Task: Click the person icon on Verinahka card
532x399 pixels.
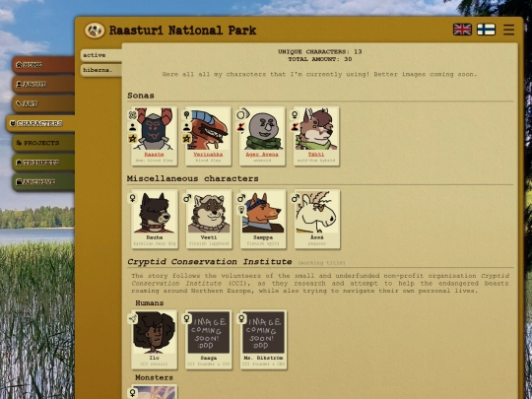Action: pos(186,127)
